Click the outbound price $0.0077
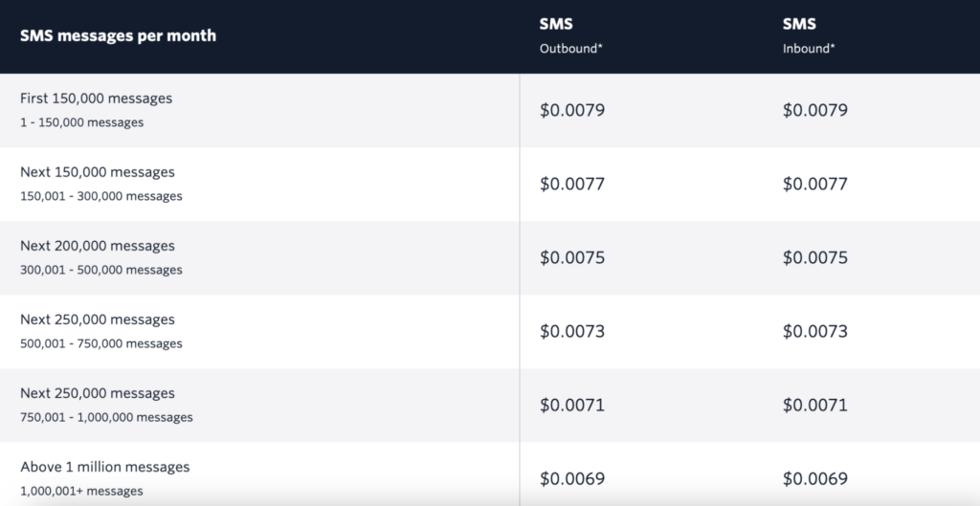This screenshot has width=980, height=506. pos(572,184)
